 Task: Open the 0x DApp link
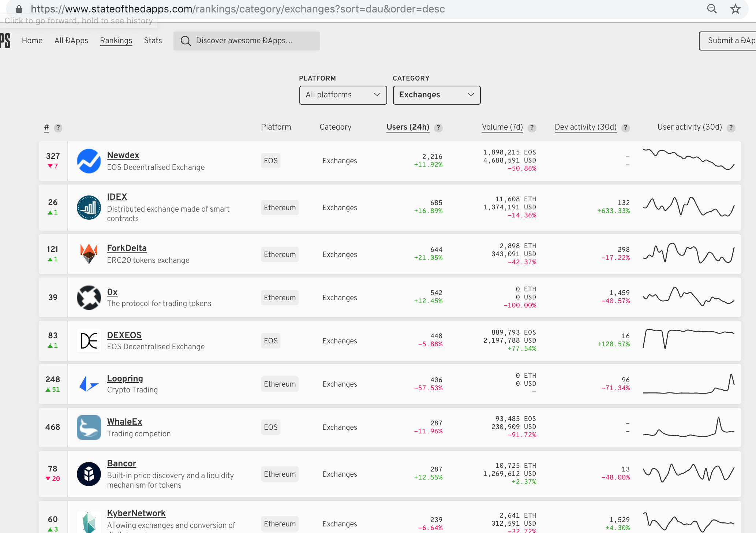(112, 292)
